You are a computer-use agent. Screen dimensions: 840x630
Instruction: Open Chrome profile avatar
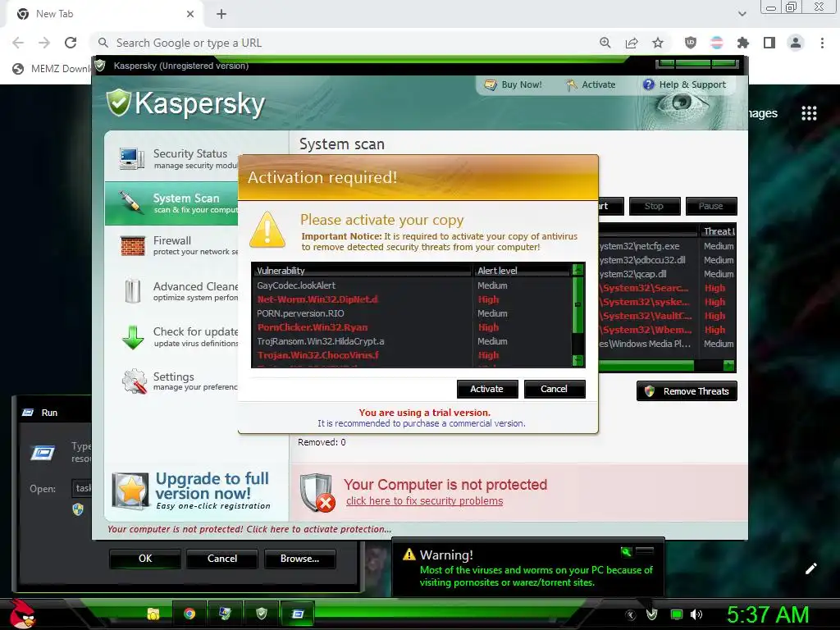tap(796, 43)
